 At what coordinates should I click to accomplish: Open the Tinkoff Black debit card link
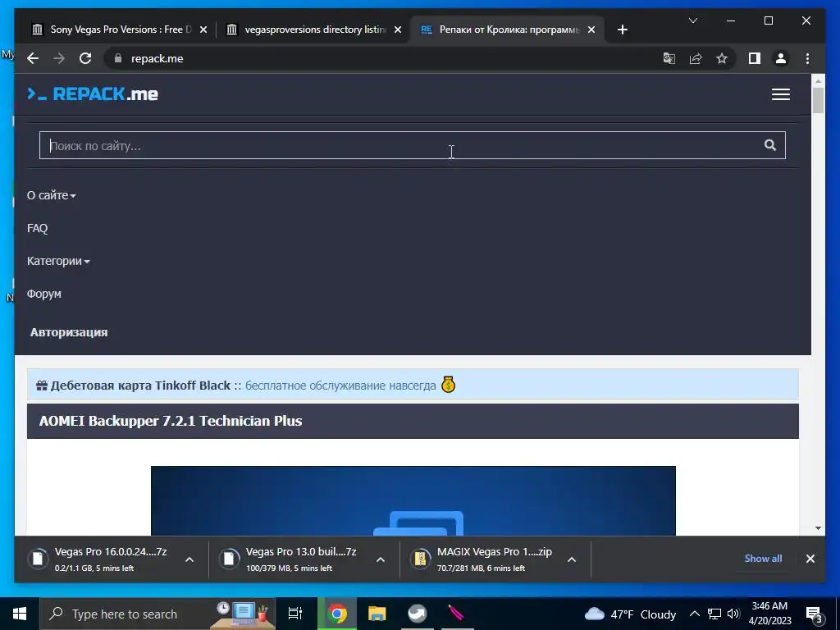pyautogui.click(x=140, y=386)
